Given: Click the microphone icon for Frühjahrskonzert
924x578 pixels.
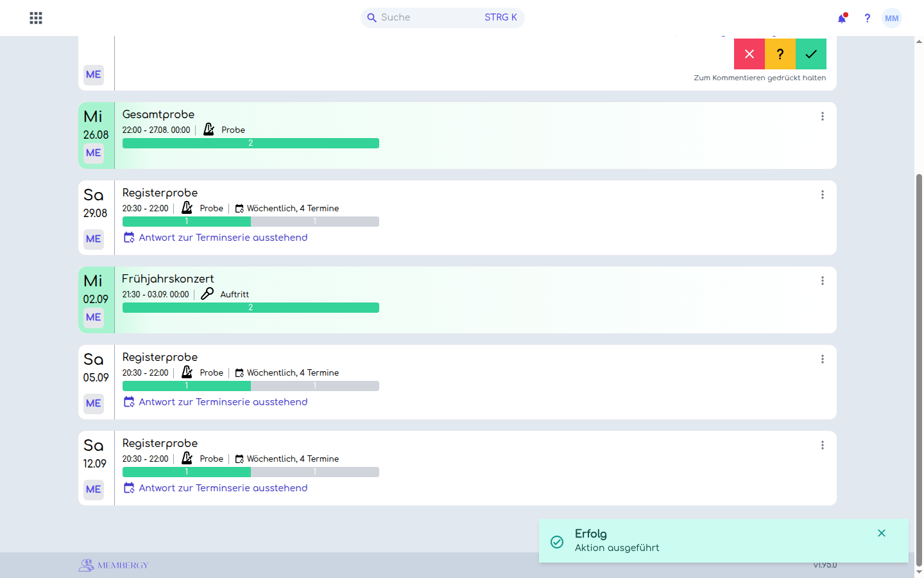Looking at the screenshot, I should point(207,294).
